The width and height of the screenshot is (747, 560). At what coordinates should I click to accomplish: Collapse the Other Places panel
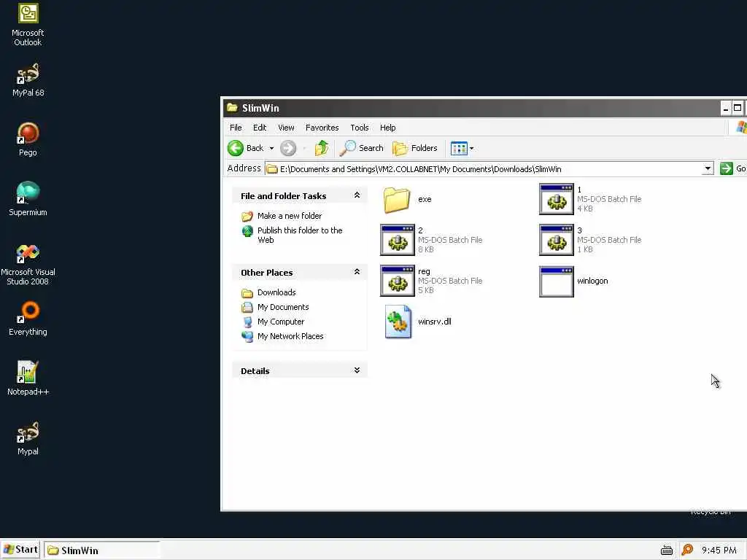(x=357, y=272)
